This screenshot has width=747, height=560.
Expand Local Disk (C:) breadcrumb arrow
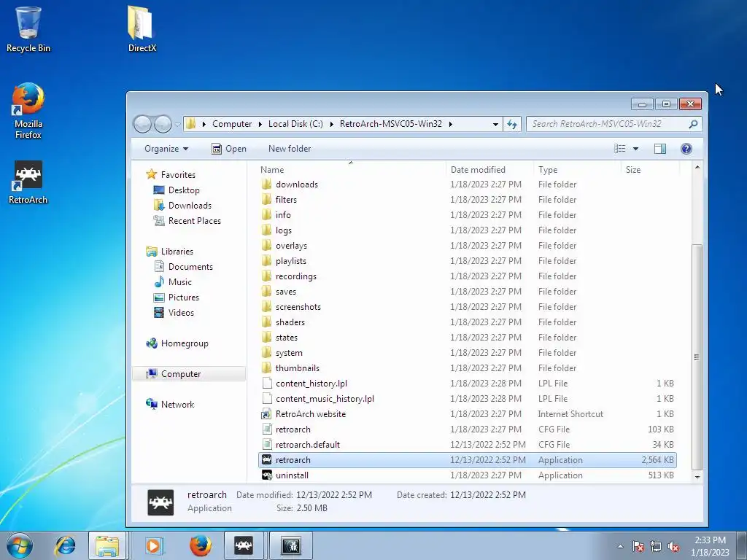pos(332,124)
